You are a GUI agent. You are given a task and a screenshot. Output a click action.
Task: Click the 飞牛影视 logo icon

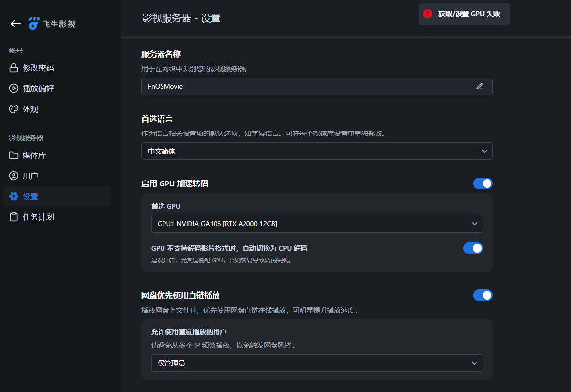click(34, 24)
